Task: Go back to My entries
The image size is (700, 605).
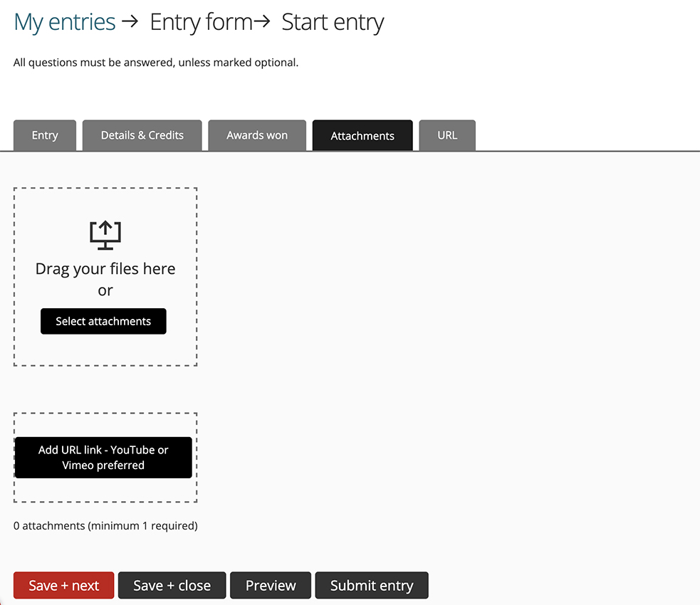Action: (65, 22)
